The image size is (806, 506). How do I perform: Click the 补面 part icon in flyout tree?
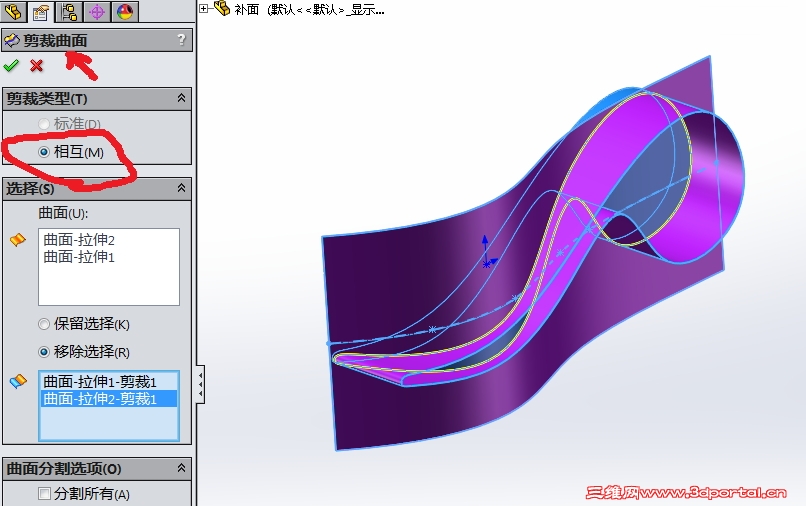pos(222,8)
